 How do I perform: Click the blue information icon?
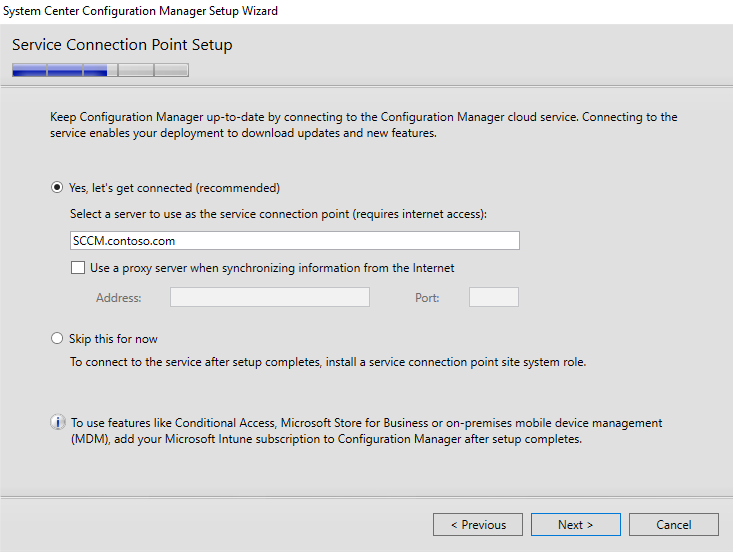[x=57, y=423]
